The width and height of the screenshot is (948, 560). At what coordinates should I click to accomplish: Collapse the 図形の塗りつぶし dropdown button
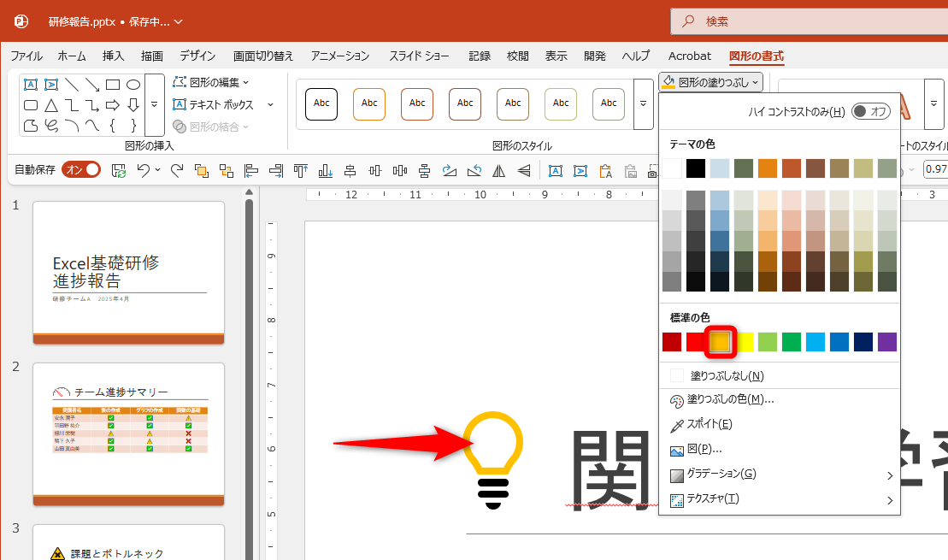(711, 82)
